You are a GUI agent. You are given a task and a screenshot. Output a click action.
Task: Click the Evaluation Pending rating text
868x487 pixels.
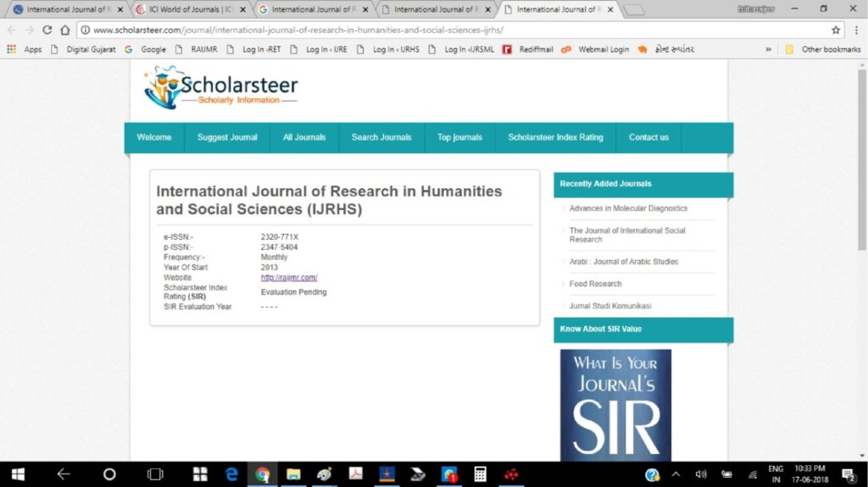coord(293,291)
